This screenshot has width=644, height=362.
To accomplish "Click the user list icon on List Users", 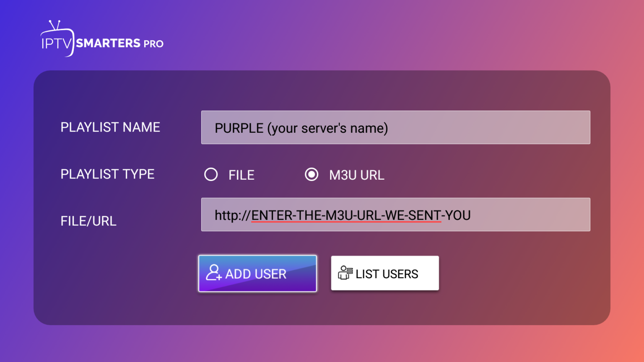I will [345, 273].
